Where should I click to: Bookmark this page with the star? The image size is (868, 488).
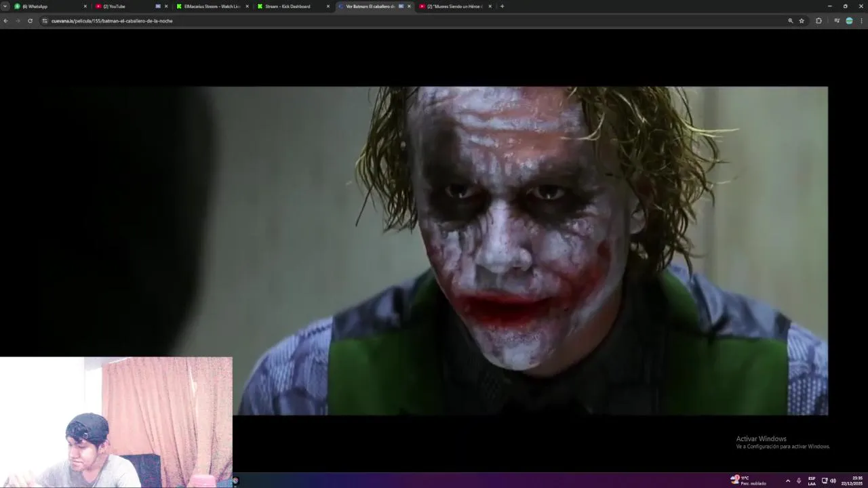point(802,21)
